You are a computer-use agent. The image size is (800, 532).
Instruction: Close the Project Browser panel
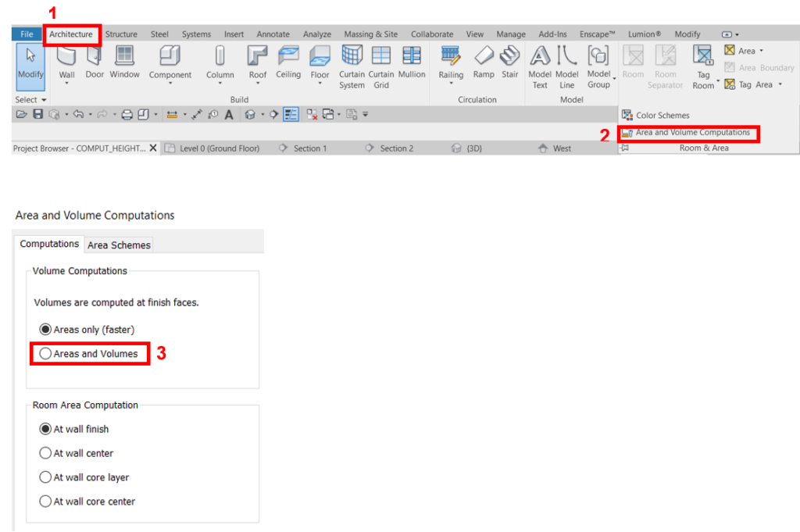(x=153, y=148)
